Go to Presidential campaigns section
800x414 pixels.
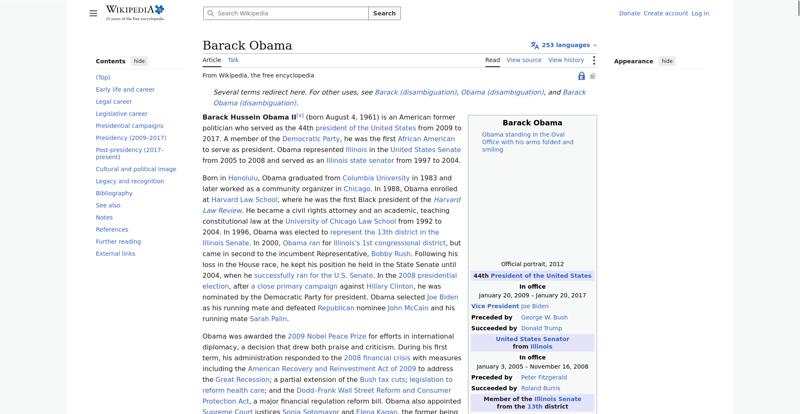pos(130,126)
